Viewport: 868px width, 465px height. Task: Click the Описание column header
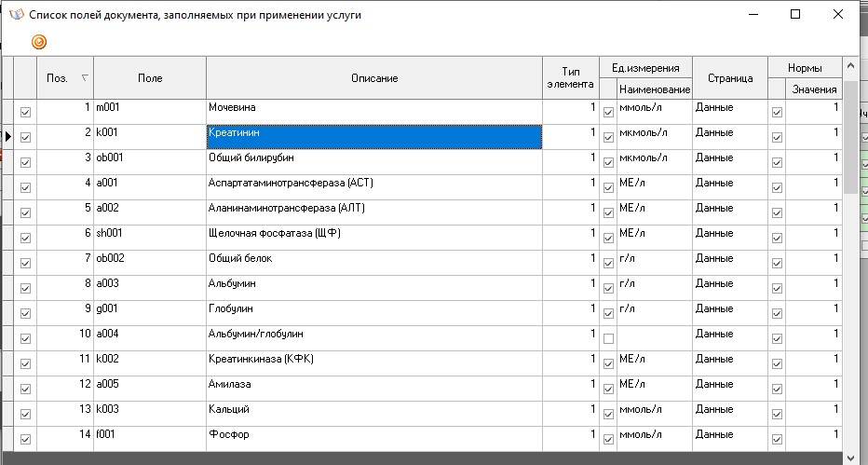tap(374, 78)
